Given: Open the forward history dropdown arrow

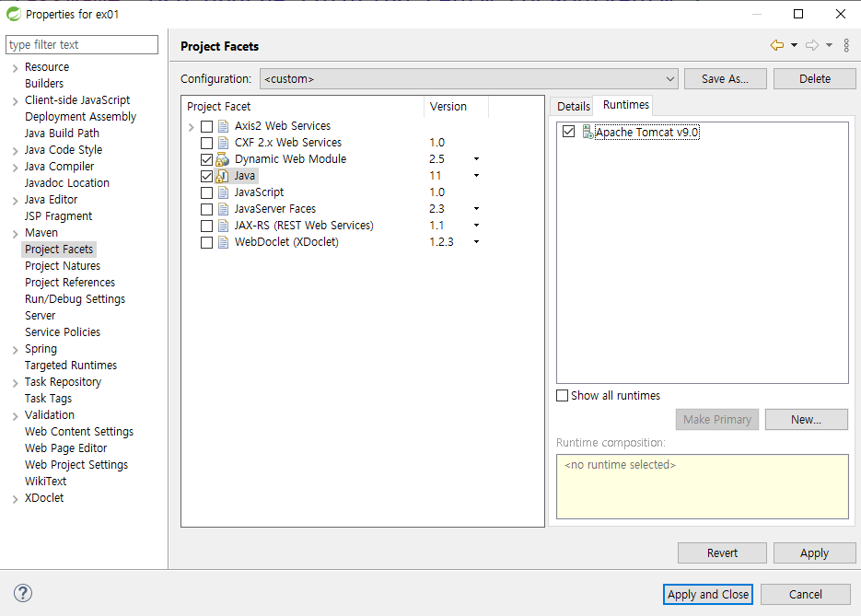Looking at the screenshot, I should click(829, 45).
